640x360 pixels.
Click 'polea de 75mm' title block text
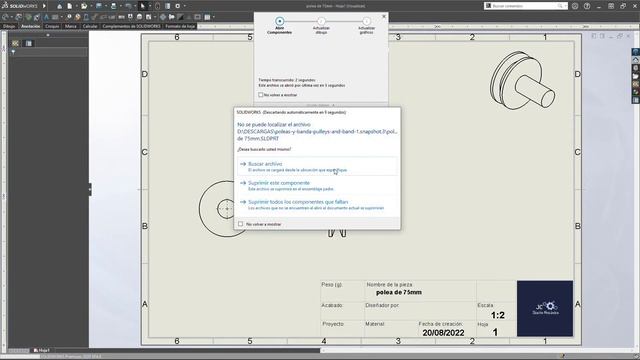(399, 292)
